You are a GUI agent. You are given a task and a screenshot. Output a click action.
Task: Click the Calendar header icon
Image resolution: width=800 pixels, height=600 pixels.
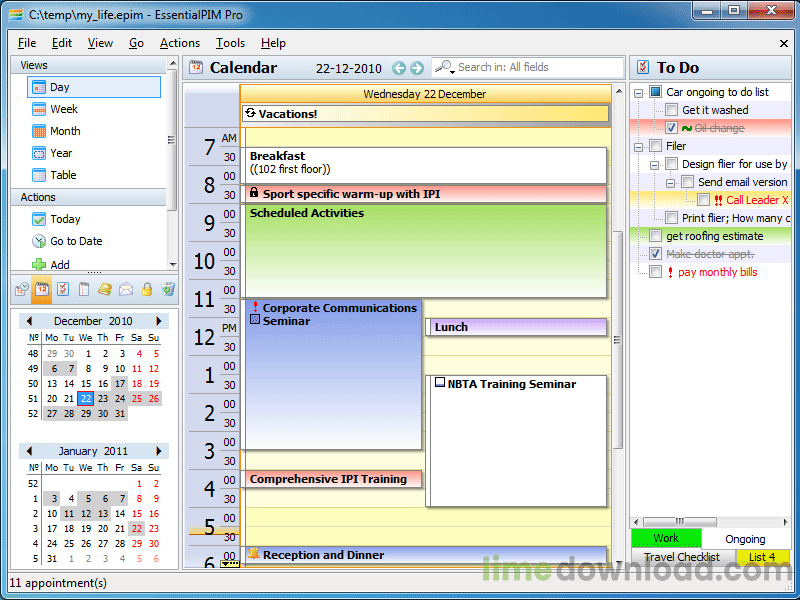tap(196, 67)
